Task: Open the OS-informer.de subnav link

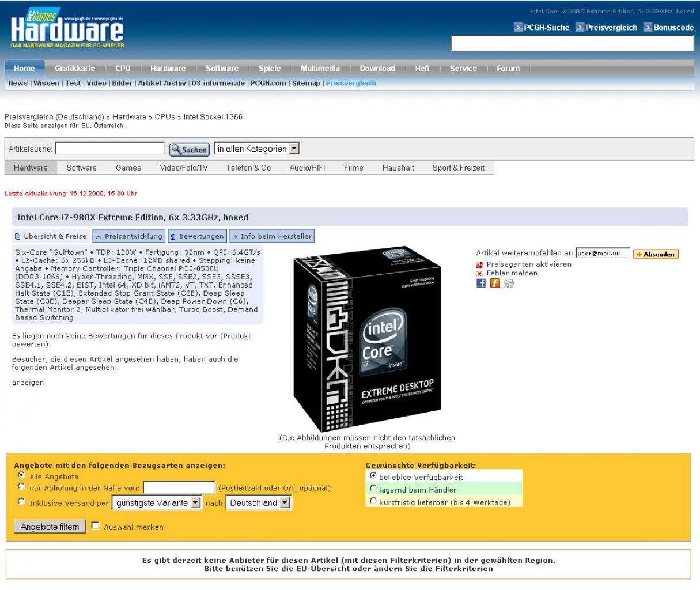Action: [x=219, y=83]
